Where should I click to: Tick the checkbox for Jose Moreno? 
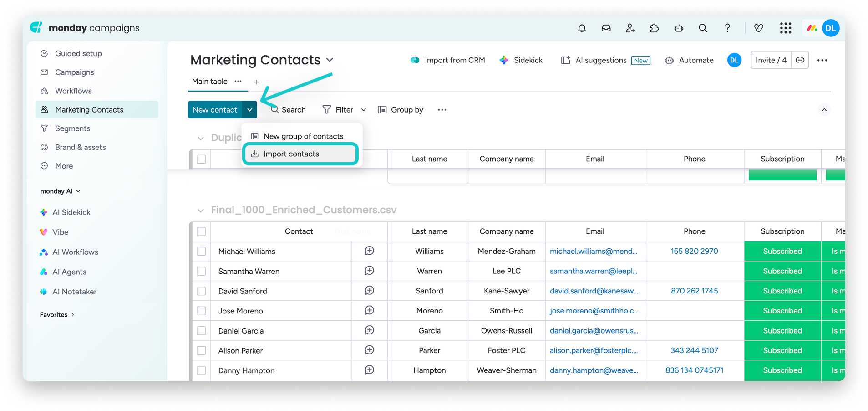pyautogui.click(x=201, y=311)
